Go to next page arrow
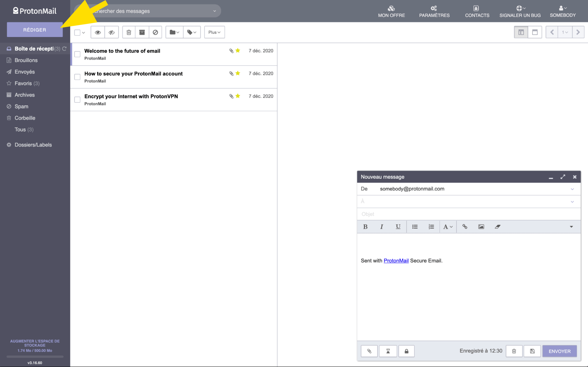The height and width of the screenshot is (367, 588). [578, 32]
